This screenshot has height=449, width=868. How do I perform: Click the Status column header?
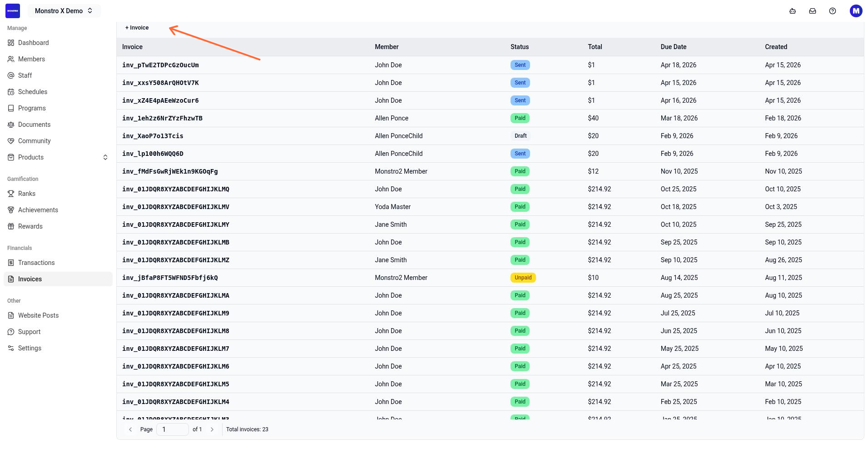(520, 47)
